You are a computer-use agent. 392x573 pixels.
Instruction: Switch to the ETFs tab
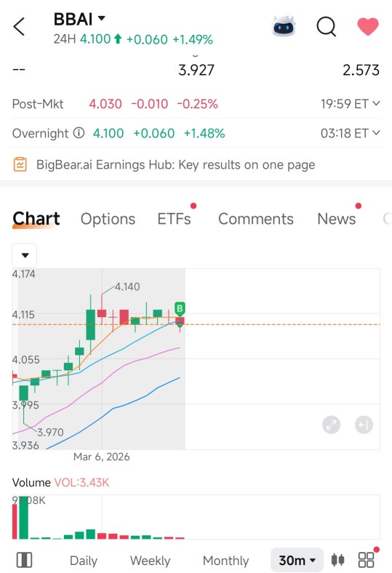pos(175,219)
